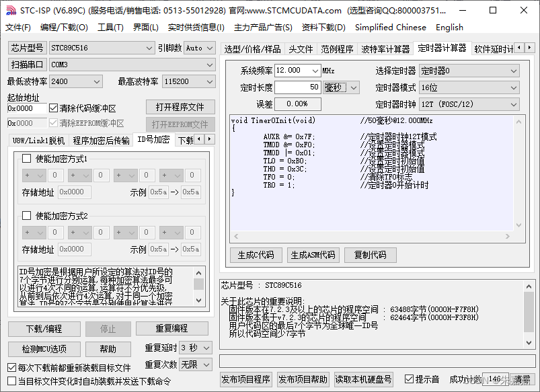
Task: Open COM3 serial port dropdown
Action: 132,65
